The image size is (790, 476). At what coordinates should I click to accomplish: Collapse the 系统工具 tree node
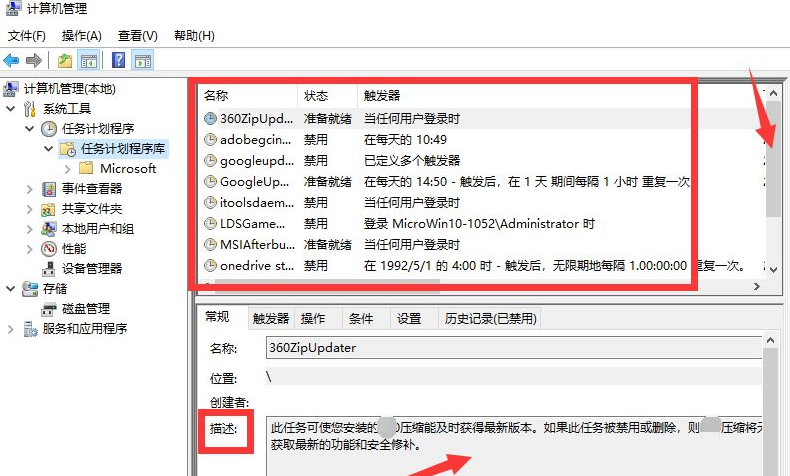pos(11,109)
